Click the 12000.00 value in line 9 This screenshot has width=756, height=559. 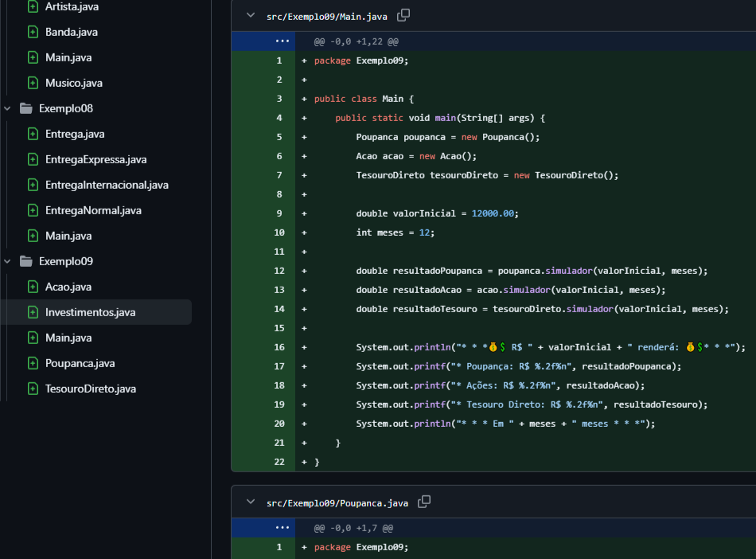[x=493, y=213]
